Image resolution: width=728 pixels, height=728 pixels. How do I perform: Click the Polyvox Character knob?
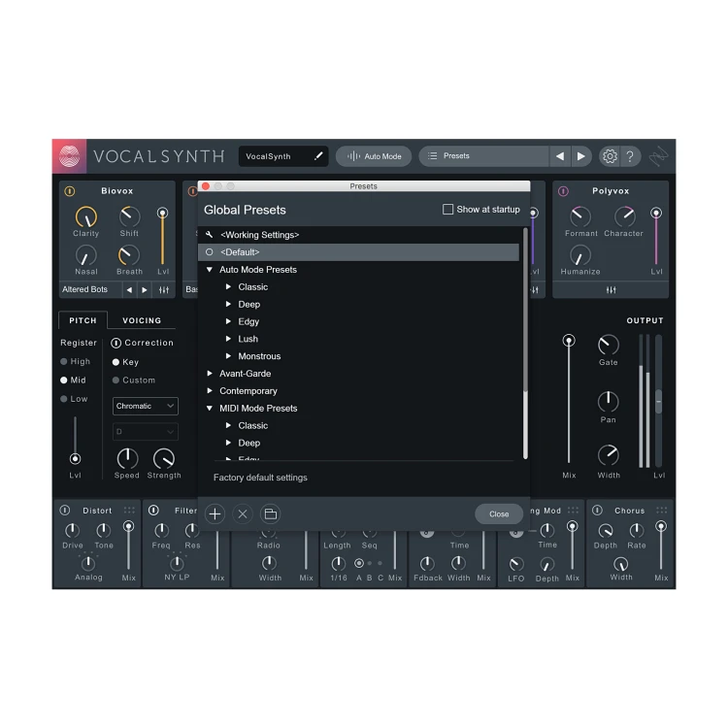point(624,216)
